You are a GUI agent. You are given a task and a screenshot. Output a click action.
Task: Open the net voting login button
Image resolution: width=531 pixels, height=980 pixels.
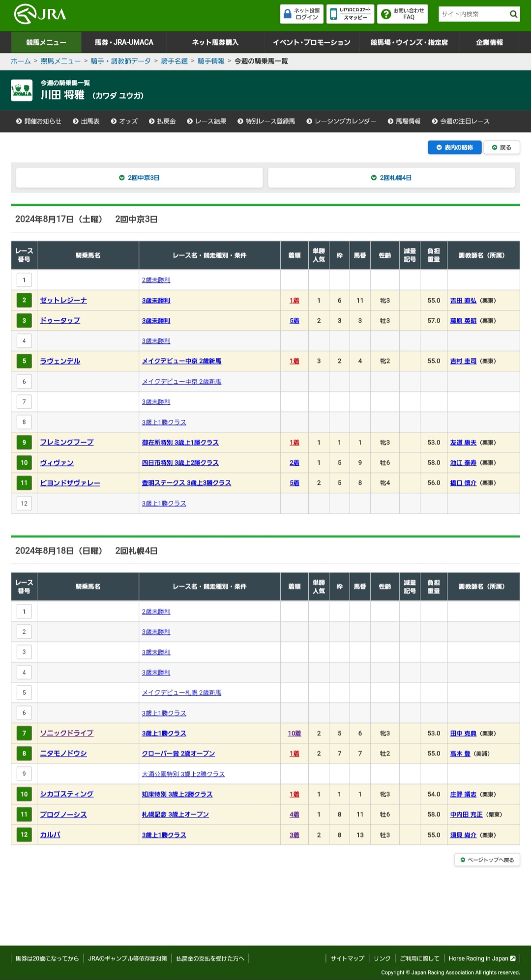click(x=301, y=14)
